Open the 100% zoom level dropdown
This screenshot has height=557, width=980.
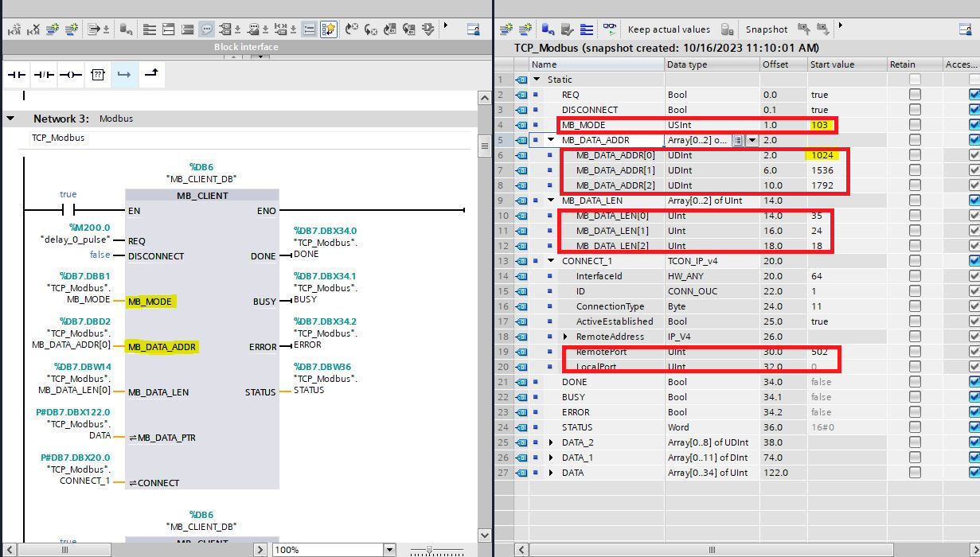(389, 550)
